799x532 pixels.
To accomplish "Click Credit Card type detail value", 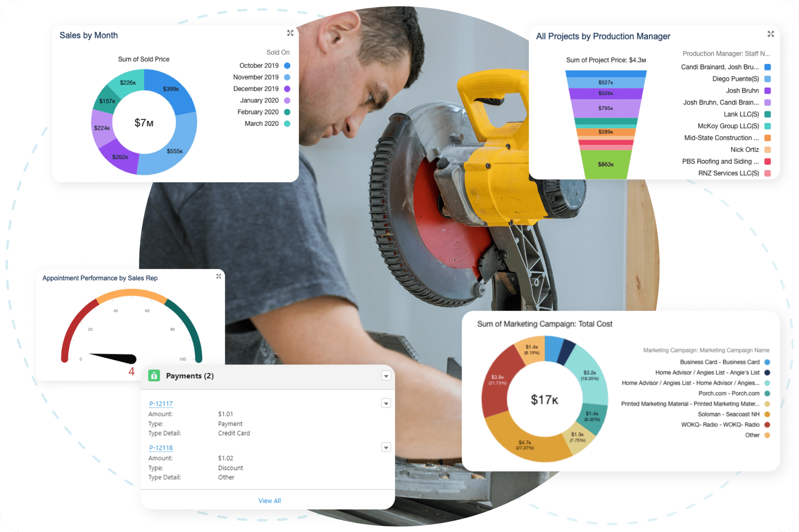I will coord(234,433).
